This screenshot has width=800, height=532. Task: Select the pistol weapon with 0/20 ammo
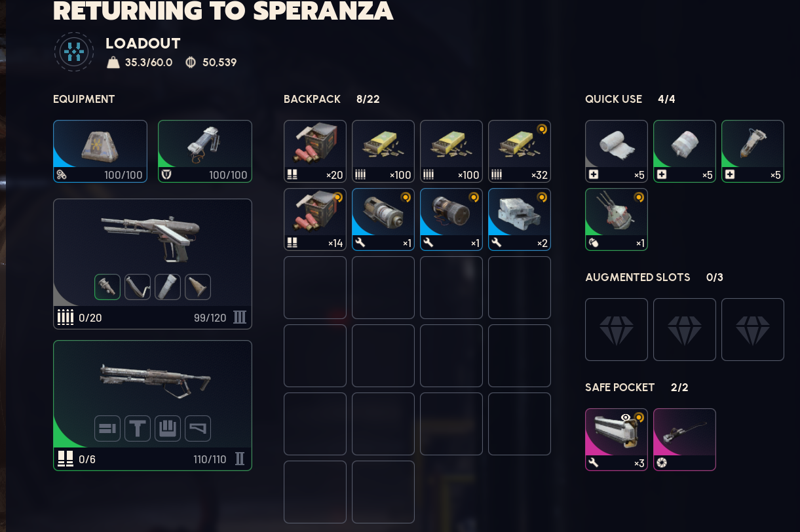click(x=153, y=264)
